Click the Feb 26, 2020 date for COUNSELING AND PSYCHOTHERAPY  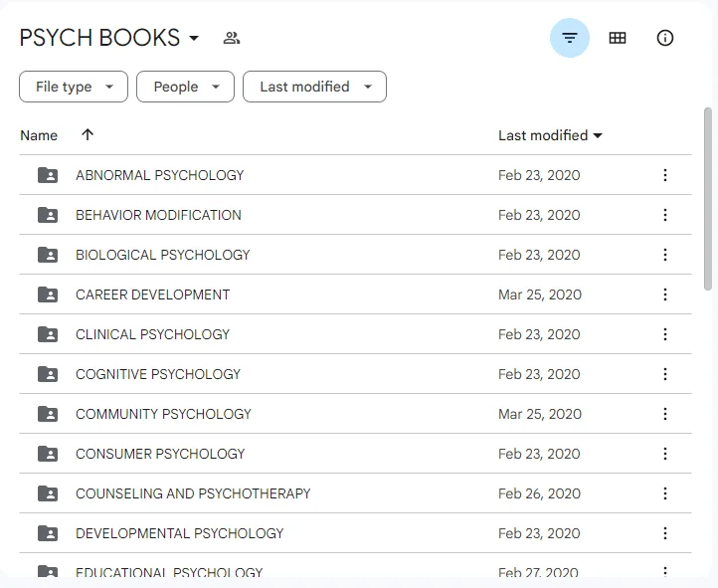click(x=539, y=493)
